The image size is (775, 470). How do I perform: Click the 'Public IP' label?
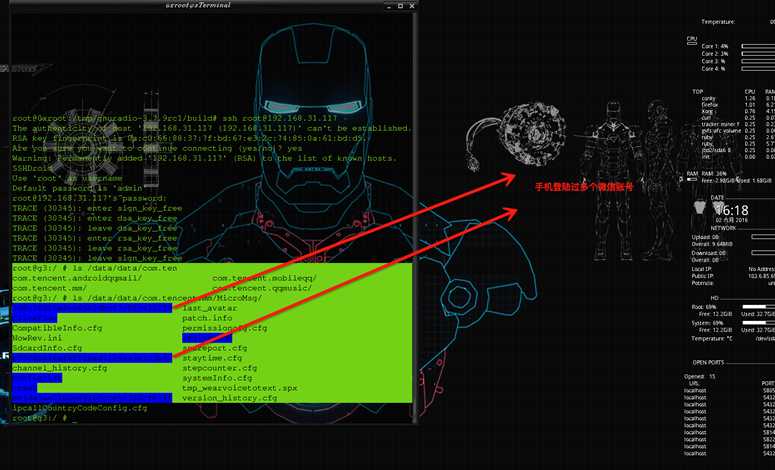(703, 276)
